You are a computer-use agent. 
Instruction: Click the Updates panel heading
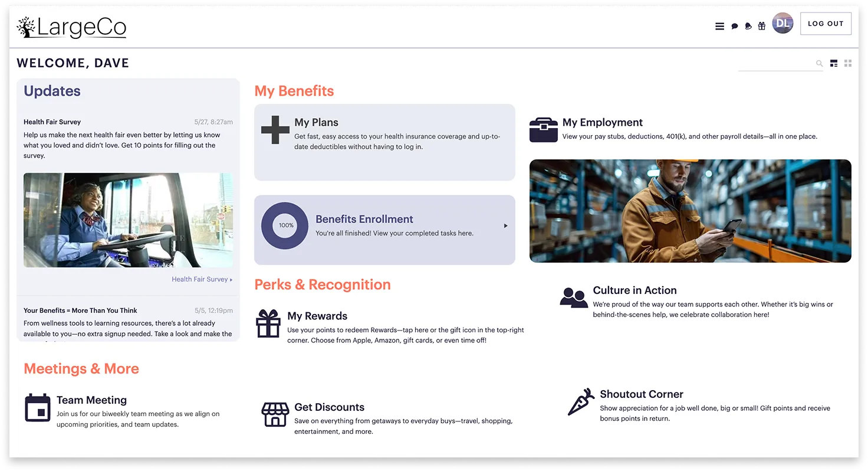click(52, 91)
